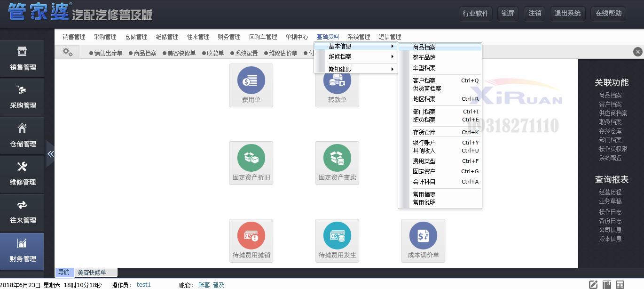Viewport: 644px width, 289px height.
Task: Open the 财务管理 menu in menu bar
Action: (x=229, y=37)
